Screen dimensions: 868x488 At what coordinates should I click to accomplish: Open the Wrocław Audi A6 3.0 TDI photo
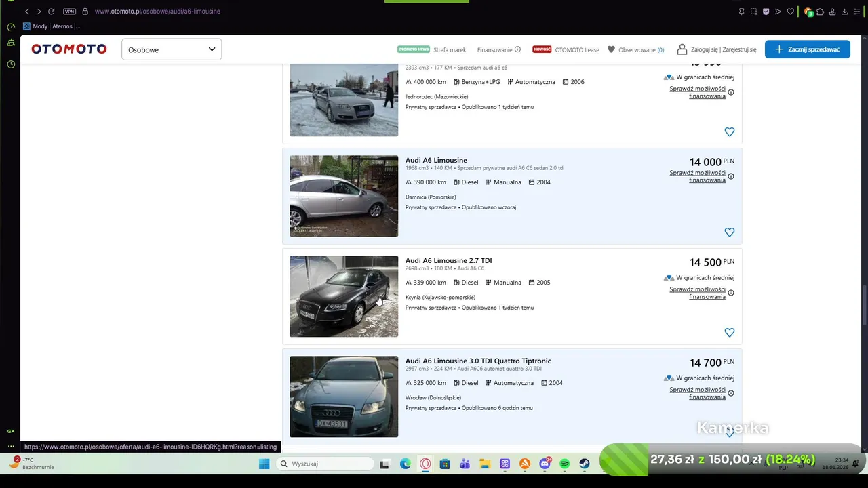click(344, 396)
